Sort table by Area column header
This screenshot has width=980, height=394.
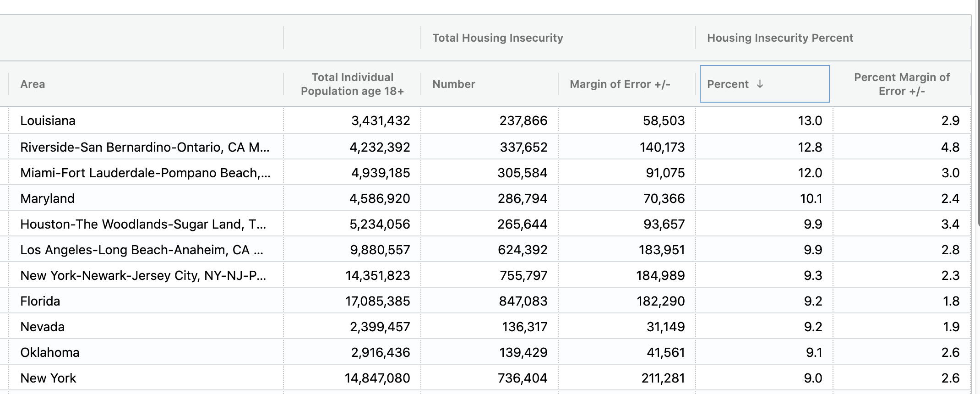(33, 84)
